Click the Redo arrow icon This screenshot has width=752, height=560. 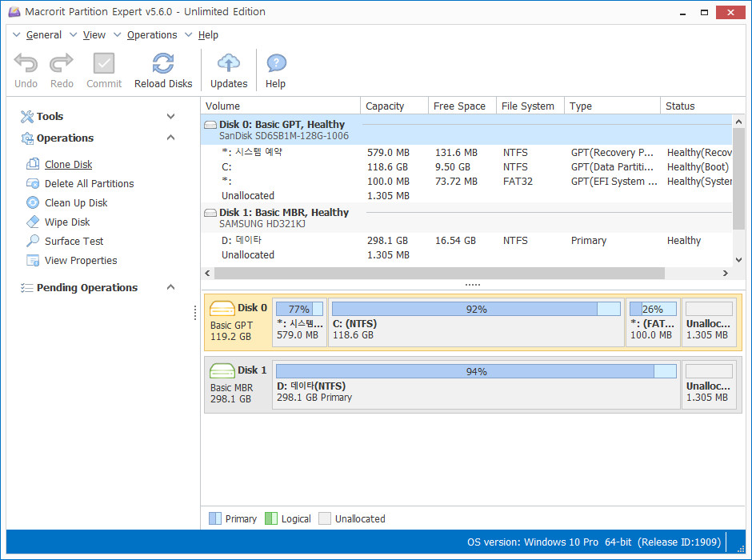point(62,63)
